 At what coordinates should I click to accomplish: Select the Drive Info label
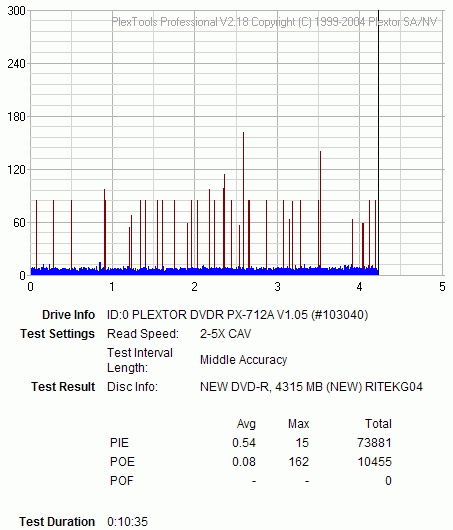(x=68, y=315)
